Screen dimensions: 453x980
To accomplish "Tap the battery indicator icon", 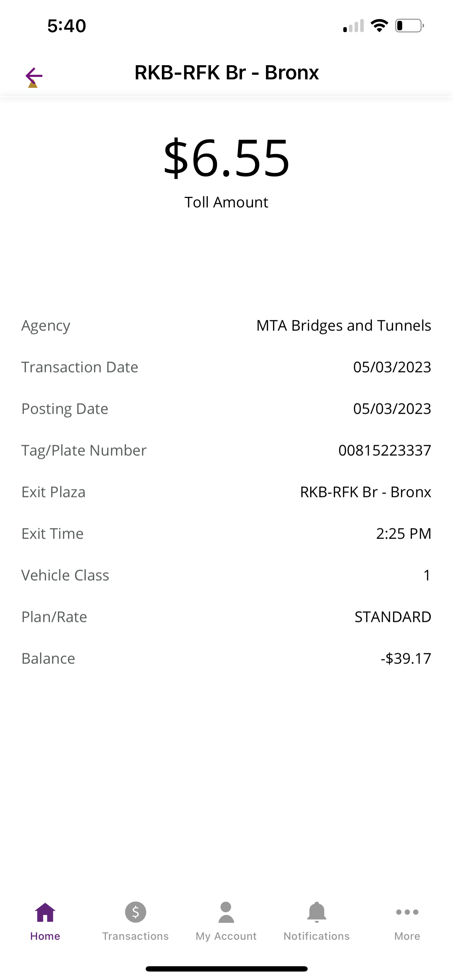I will pos(409,25).
